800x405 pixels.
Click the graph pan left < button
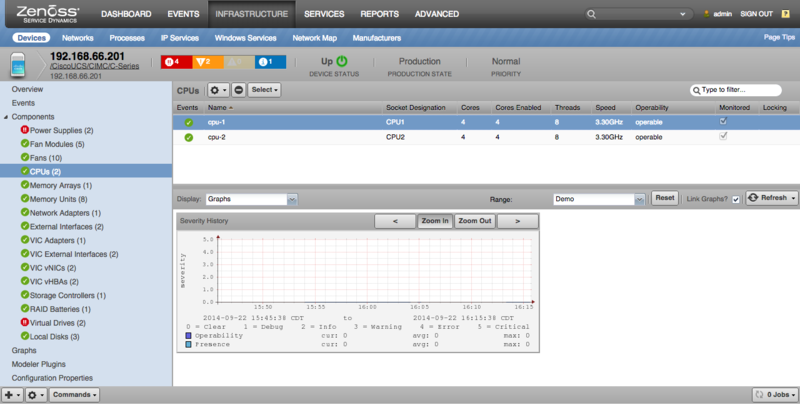pos(395,221)
